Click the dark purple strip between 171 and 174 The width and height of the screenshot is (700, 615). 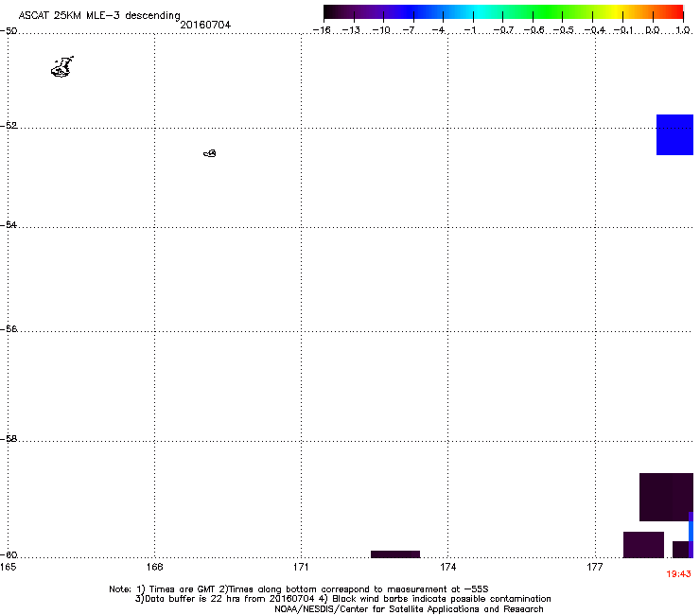point(395,554)
